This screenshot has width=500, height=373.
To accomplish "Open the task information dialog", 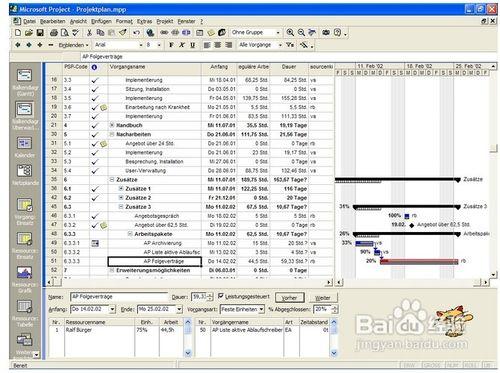I will 200,33.
